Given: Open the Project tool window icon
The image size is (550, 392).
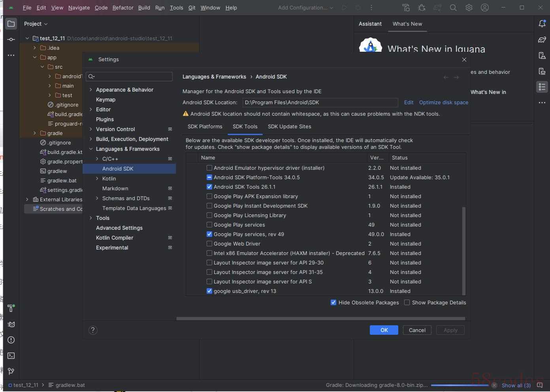Looking at the screenshot, I should pyautogui.click(x=11, y=24).
